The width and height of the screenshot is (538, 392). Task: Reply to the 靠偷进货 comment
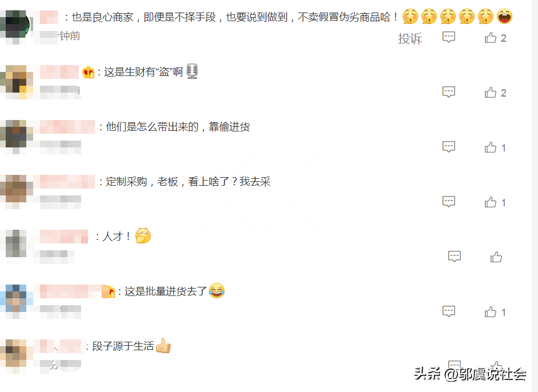point(448,147)
